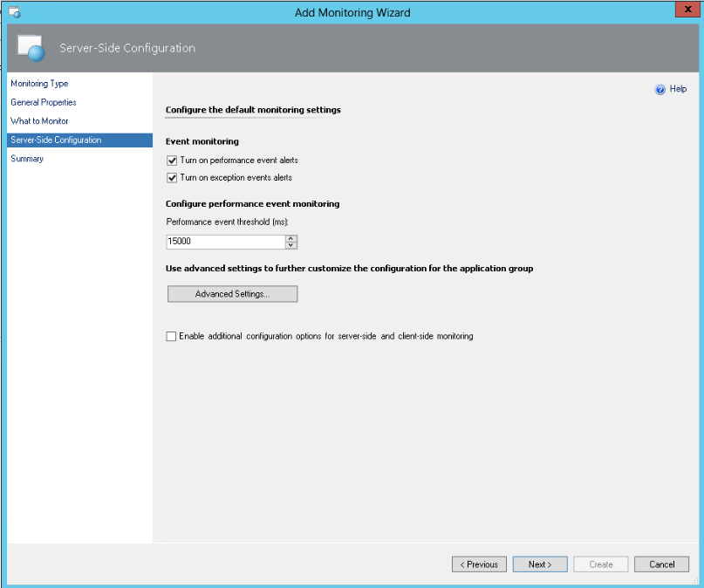Open Advanced Settings dialog

pos(232,294)
